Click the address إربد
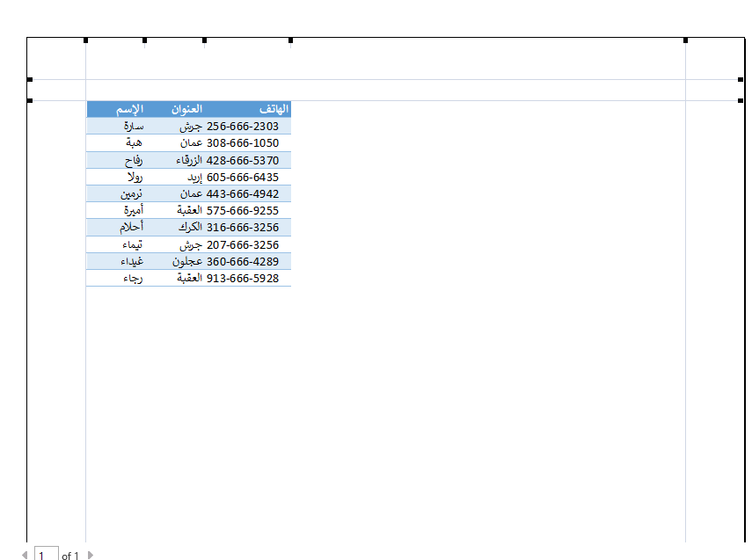752x560 pixels. pos(195,177)
